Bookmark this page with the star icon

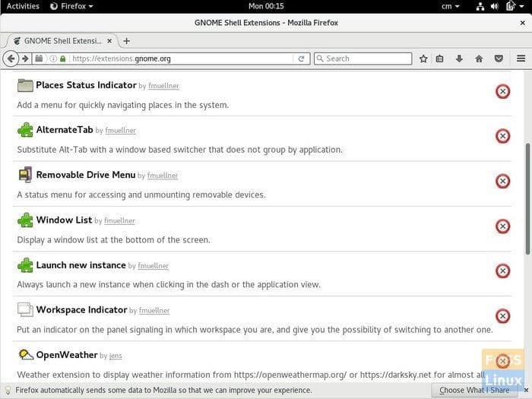(423, 59)
